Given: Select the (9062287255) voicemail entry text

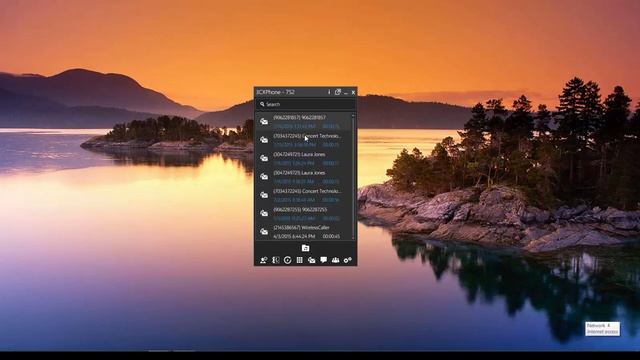Looking at the screenshot, I should [x=300, y=209].
